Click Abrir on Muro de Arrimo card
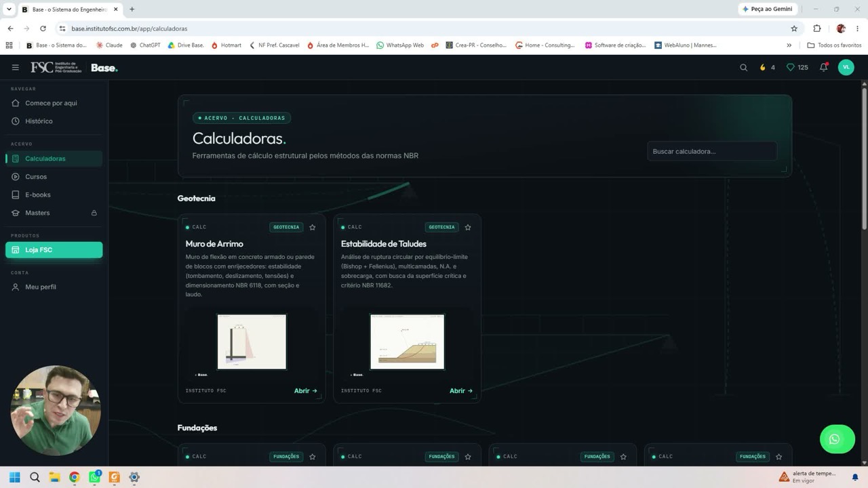The image size is (868, 488). (306, 391)
